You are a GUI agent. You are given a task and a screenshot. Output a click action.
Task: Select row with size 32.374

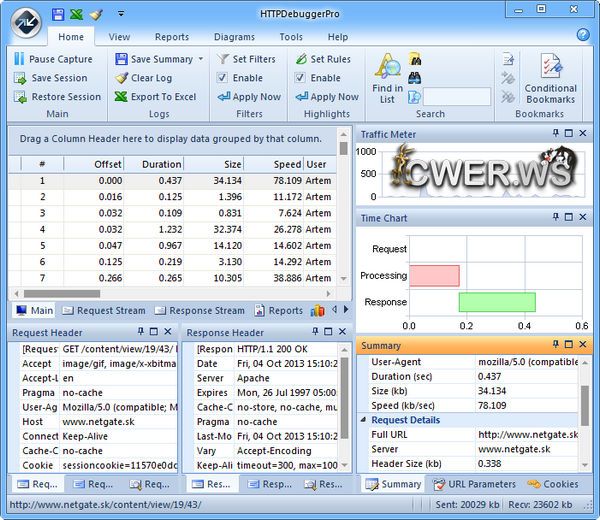[172, 229]
